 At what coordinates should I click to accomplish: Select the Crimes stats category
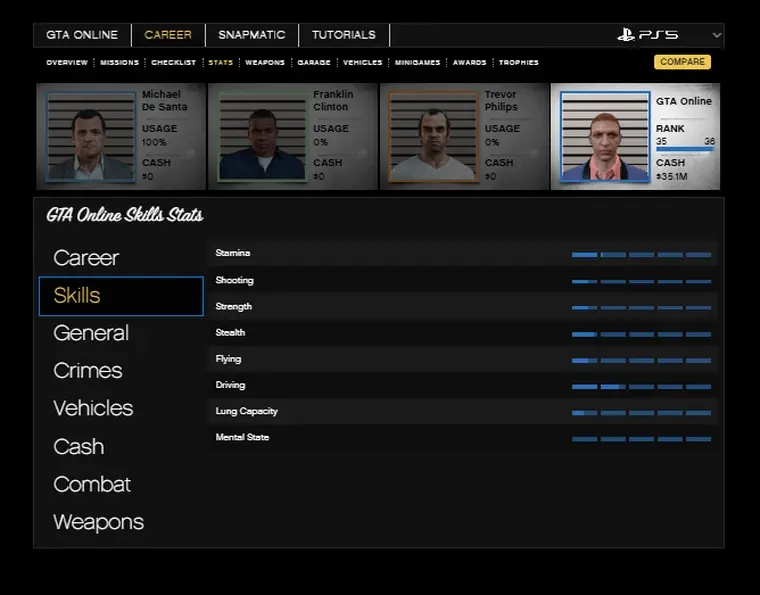tap(88, 371)
